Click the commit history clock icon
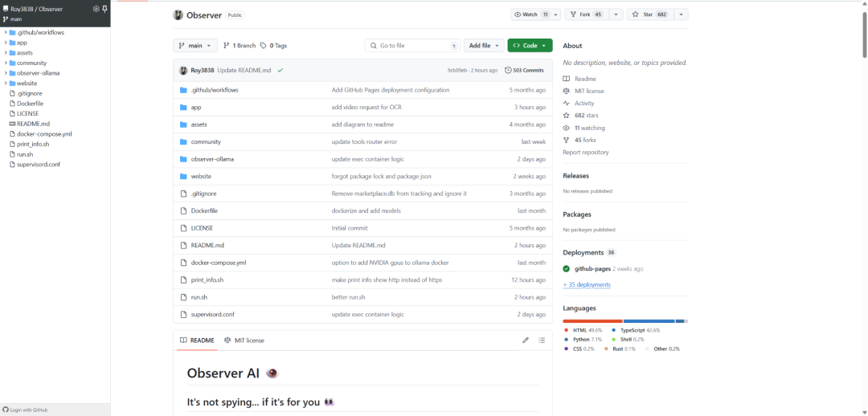This screenshot has width=868, height=416. coord(508,70)
